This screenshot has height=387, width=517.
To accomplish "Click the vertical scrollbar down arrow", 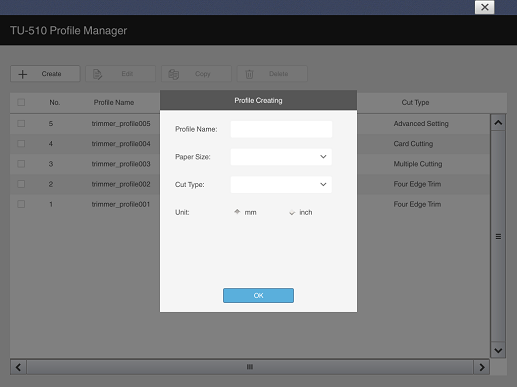I will 498,350.
